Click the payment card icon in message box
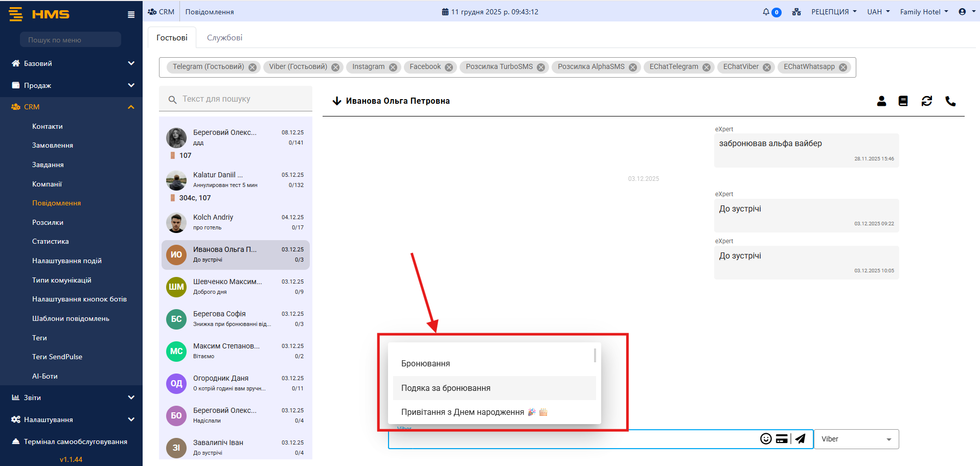 tap(782, 439)
